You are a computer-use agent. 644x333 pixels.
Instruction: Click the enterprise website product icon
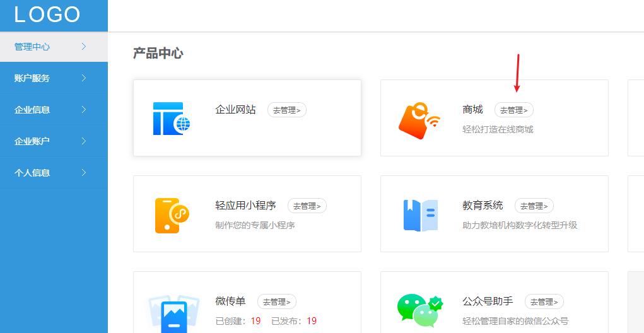coord(172,119)
